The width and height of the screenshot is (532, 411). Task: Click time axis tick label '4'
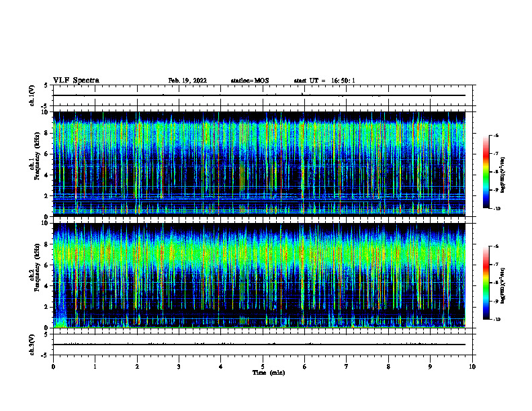click(220, 367)
